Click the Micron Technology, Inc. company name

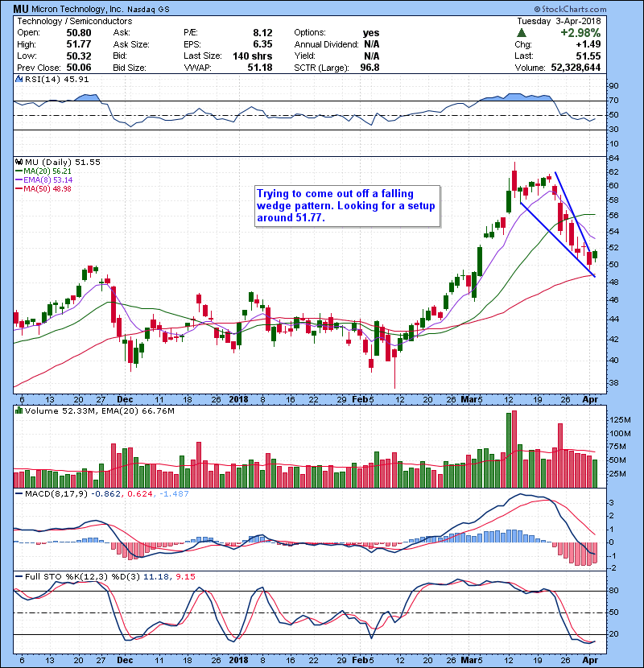[77, 9]
